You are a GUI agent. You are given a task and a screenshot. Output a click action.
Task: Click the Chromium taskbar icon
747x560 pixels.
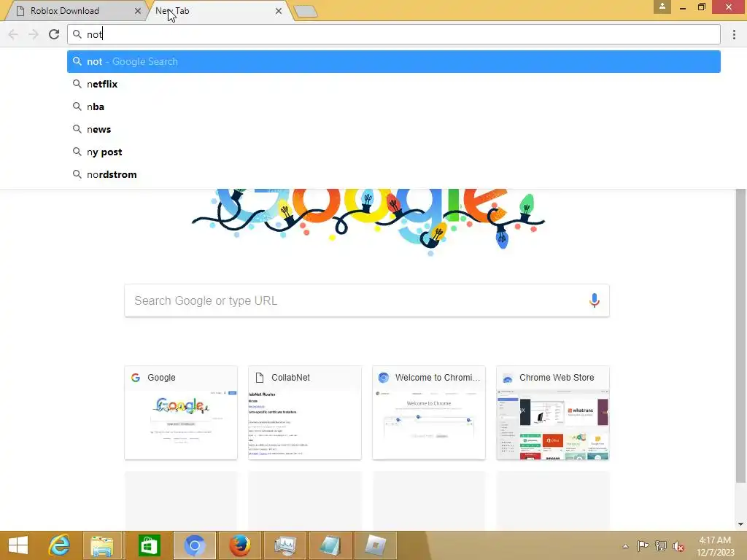coord(194,545)
